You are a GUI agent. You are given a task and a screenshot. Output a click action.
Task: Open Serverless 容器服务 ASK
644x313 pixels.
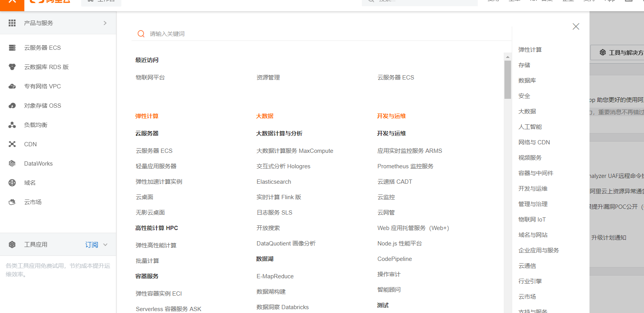pyautogui.click(x=169, y=309)
